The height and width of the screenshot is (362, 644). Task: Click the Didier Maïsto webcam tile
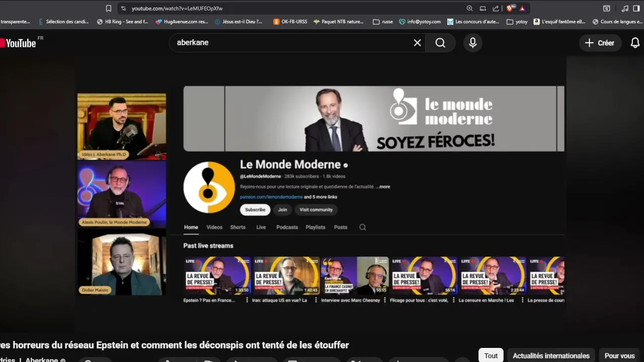[122, 263]
